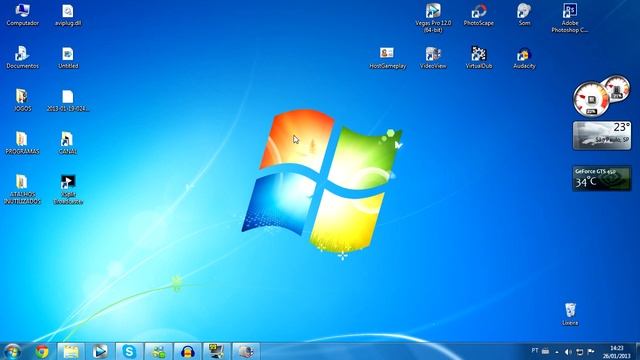The width and height of the screenshot is (640, 360).
Task: Open the computer monitor taskbar app
Action: 216,351
